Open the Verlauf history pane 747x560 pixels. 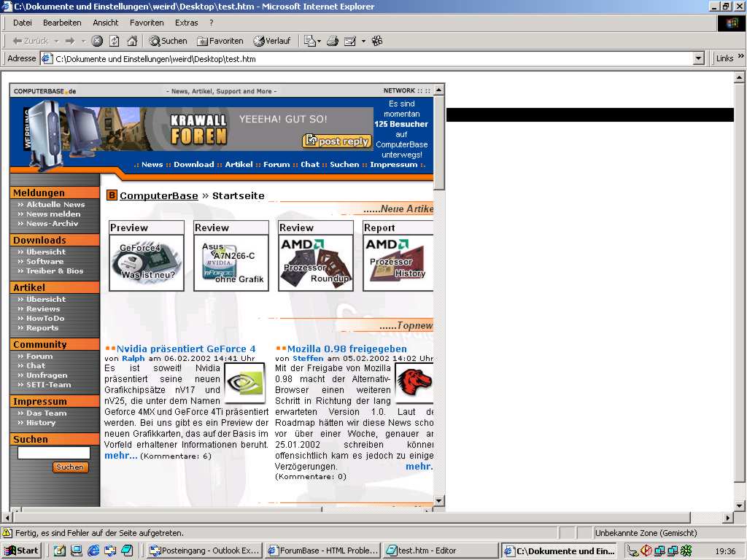click(272, 41)
